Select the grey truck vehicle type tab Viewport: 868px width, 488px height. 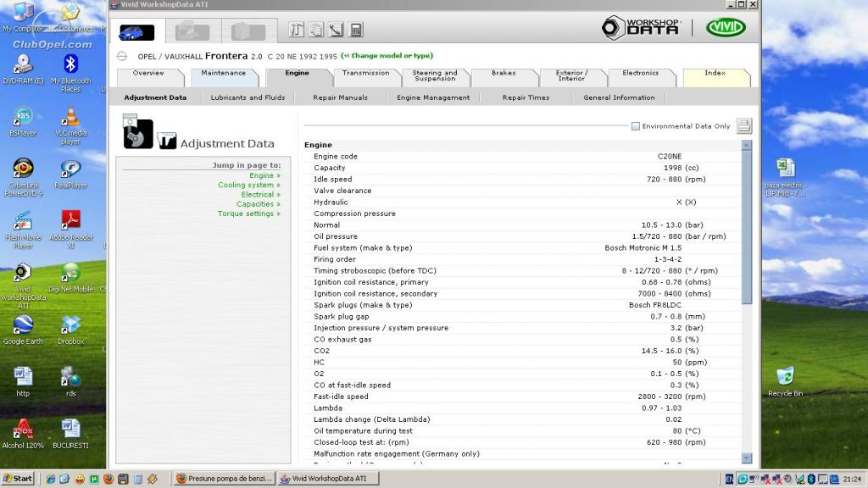pyautogui.click(x=192, y=31)
